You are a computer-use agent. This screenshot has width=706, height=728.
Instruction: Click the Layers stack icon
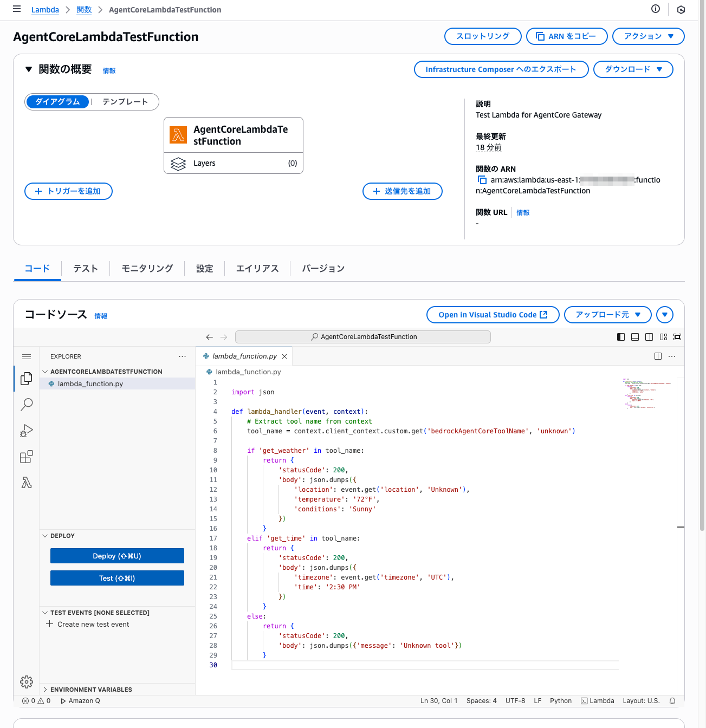[x=178, y=163]
